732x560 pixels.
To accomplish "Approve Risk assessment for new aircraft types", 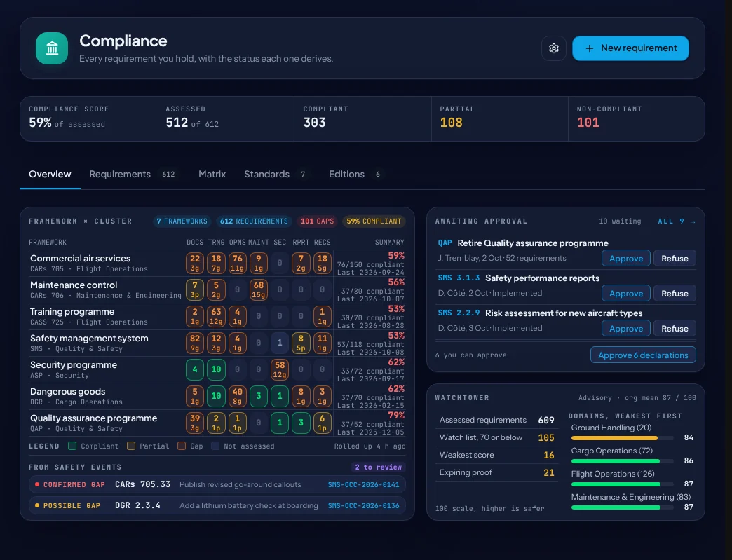I will [625, 328].
